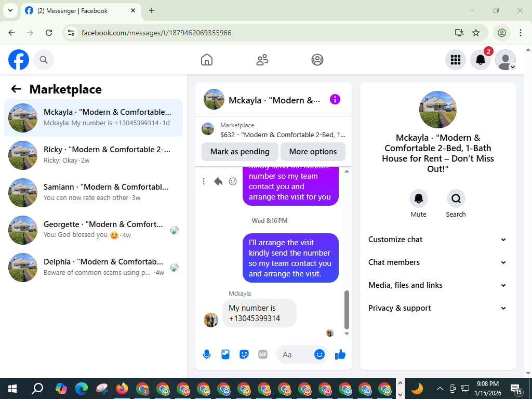This screenshot has height=399, width=532.
Task: Expand Chat members section
Action: (x=437, y=262)
